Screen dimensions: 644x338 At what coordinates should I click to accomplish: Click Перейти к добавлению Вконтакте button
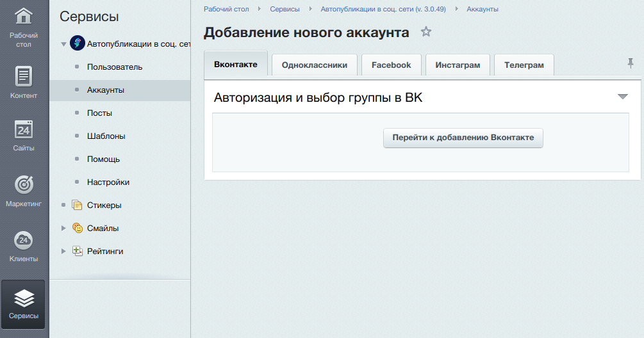coord(463,138)
